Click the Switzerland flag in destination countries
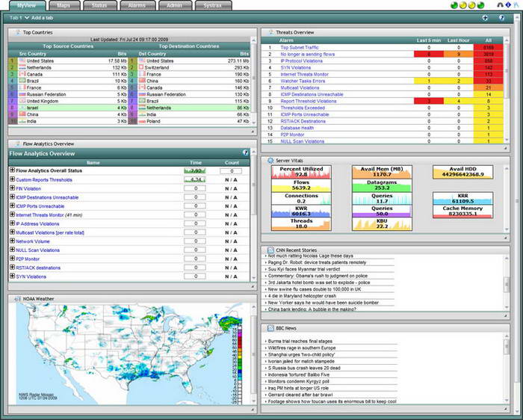The height and width of the screenshot is (420, 523). pyautogui.click(x=140, y=67)
